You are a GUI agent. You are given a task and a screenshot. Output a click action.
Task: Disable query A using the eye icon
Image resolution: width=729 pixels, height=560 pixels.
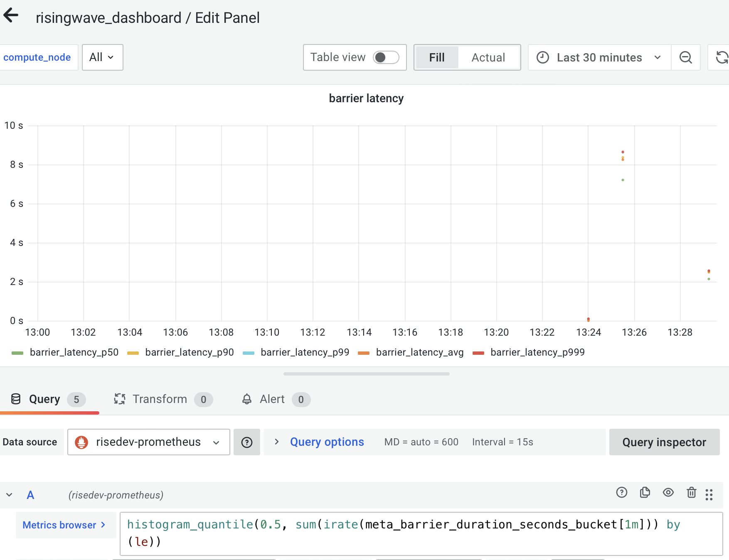point(668,493)
